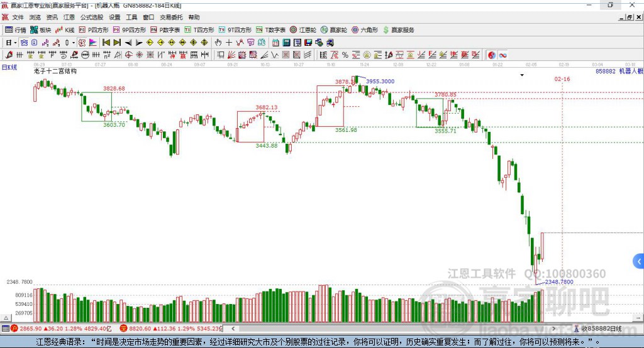Open 赢家服务 service with dollar icon
644x348 pixels.
(x=399, y=30)
